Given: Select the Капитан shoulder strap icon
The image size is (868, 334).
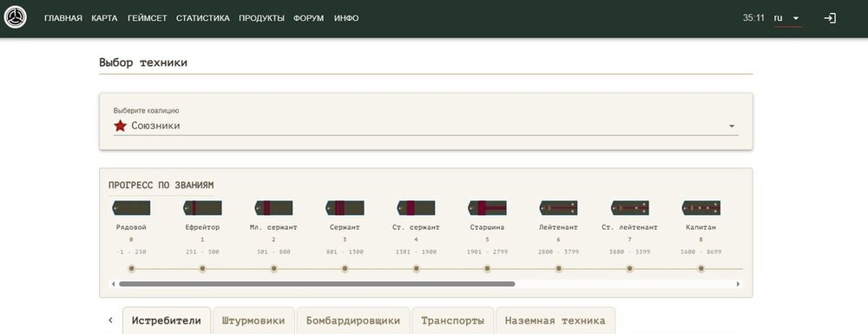Looking at the screenshot, I should (700, 208).
